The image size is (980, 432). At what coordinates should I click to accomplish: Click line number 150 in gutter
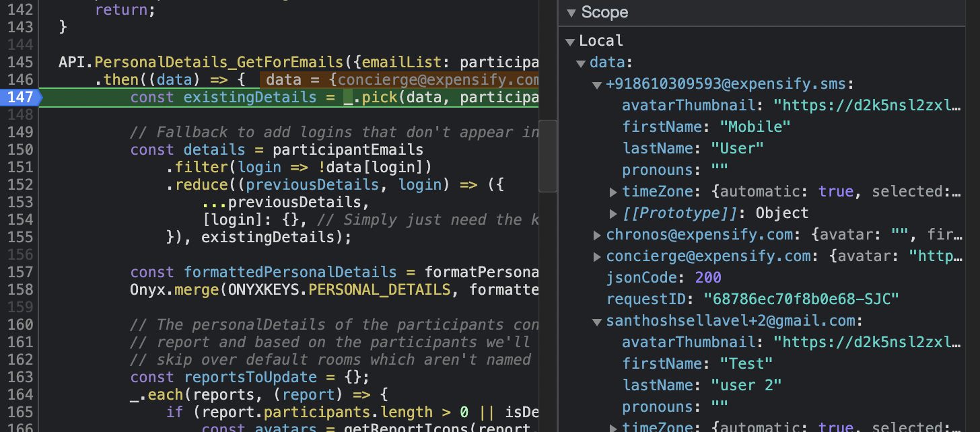click(x=20, y=149)
